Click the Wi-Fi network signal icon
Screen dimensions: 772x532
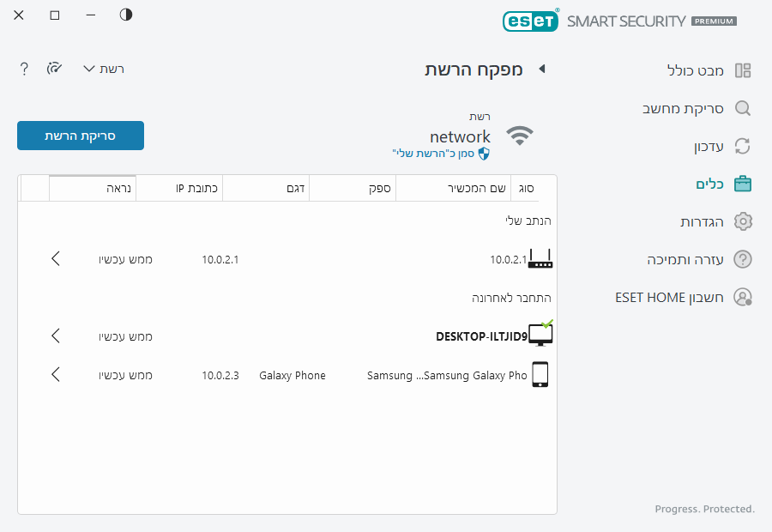tap(519, 136)
